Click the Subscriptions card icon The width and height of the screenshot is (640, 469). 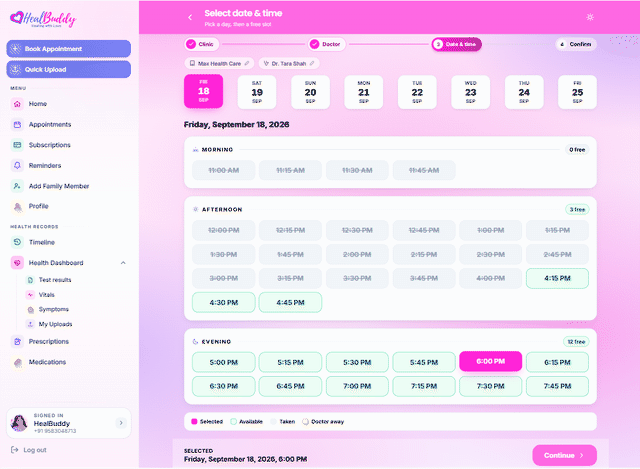(17, 145)
